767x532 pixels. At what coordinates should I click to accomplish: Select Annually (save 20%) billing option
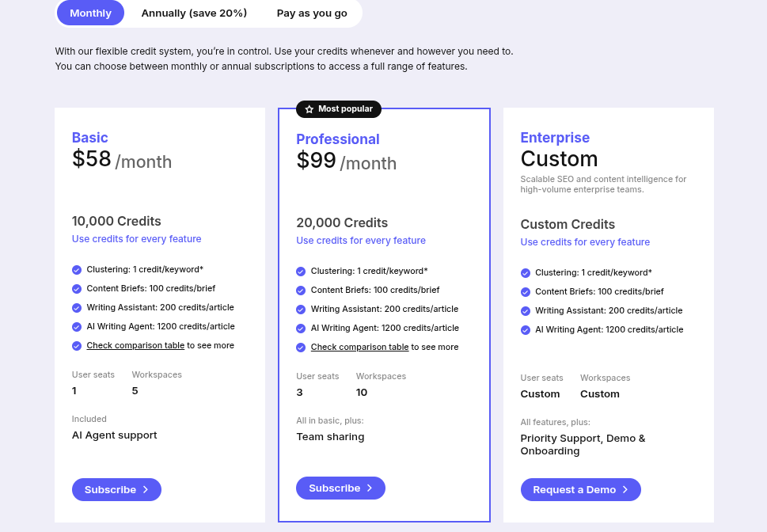click(x=194, y=13)
